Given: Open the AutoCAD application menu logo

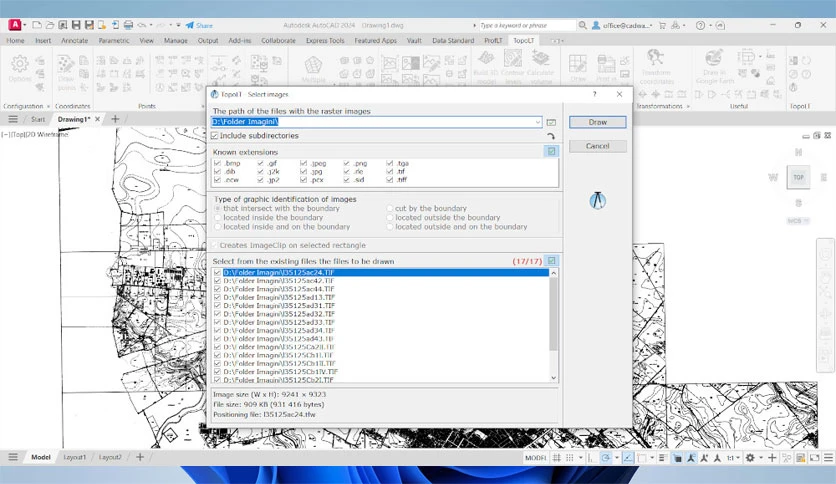Looking at the screenshot, I should click(15, 25).
